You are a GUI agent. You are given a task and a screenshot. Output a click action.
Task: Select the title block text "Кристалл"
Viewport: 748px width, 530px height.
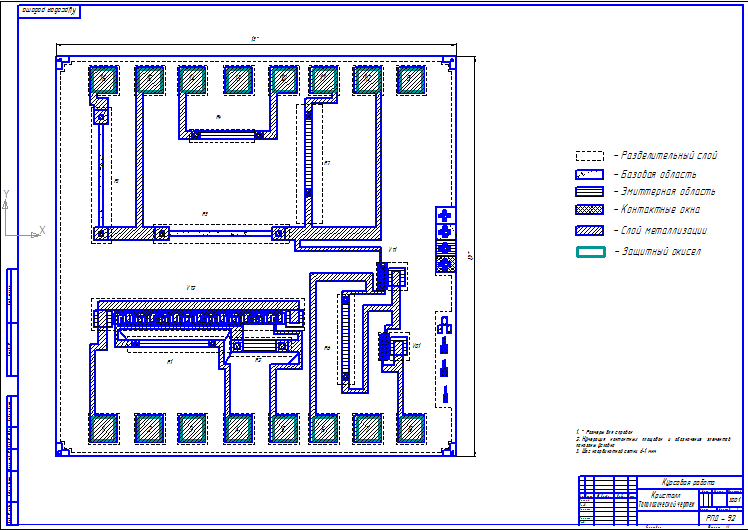coord(664,496)
